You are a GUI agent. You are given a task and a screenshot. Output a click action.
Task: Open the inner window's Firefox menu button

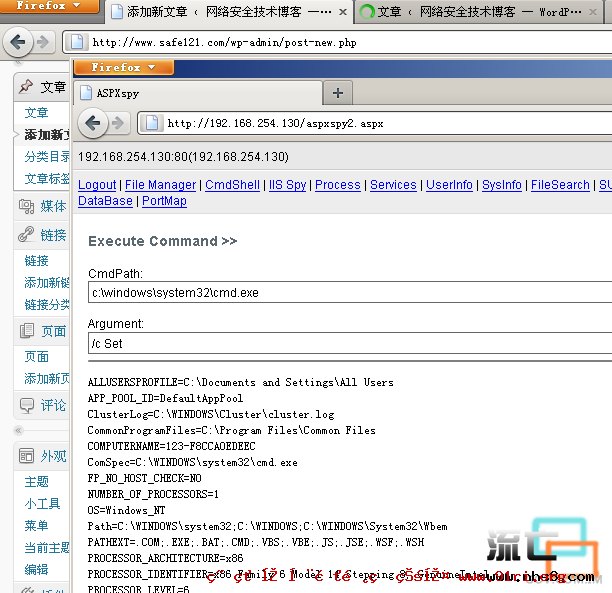(123, 67)
